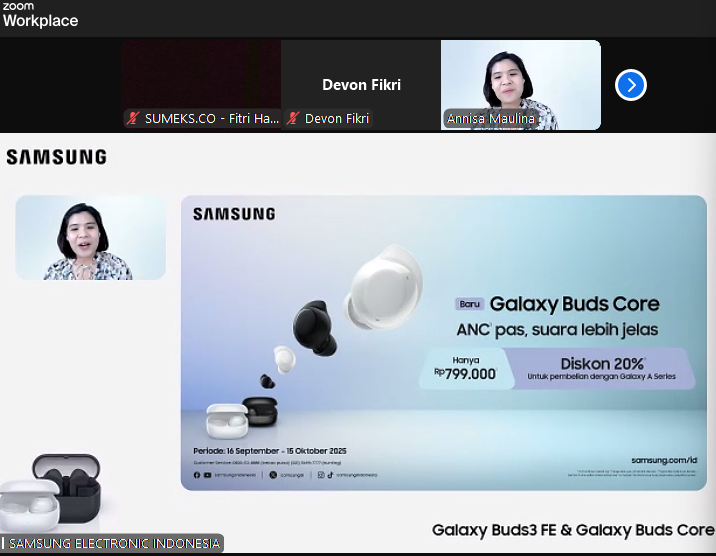Click the presenter video inset on slide
Viewport: 716px width, 556px height.
click(90, 238)
